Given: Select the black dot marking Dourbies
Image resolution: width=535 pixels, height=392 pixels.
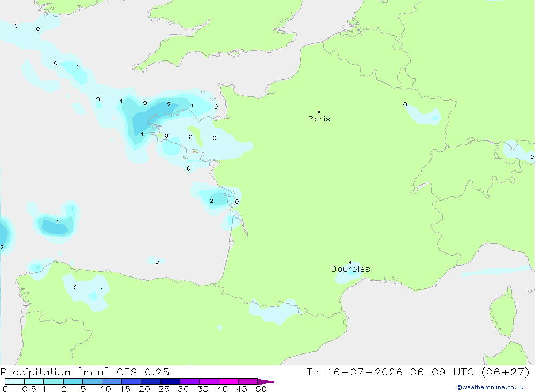Looking at the screenshot, I should coord(350,262).
